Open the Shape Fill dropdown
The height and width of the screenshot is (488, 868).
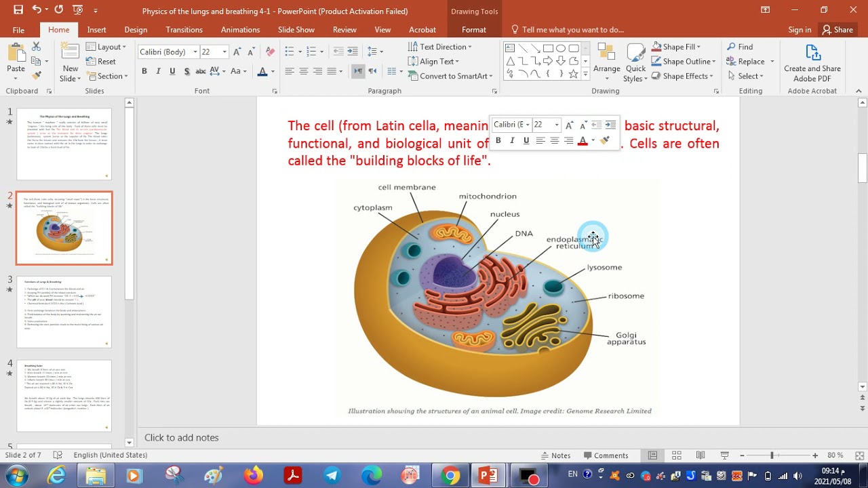[676, 47]
